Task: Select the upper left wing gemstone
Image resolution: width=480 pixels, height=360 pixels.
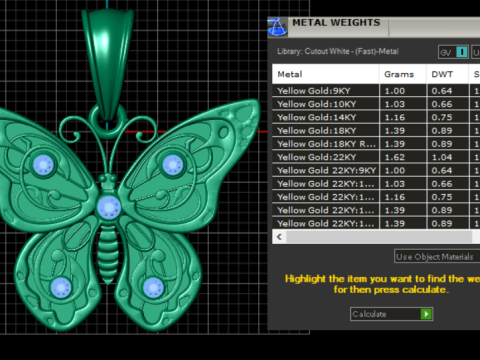Action: point(43,165)
